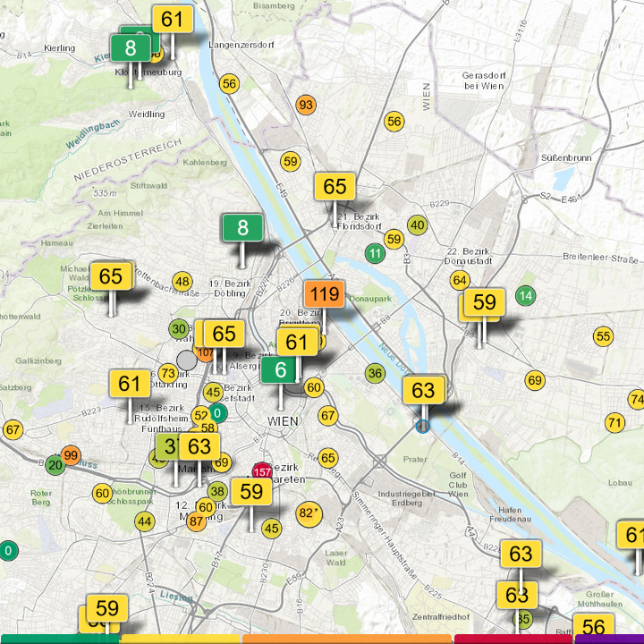Select the yellow 56 flag marker

tap(593, 628)
